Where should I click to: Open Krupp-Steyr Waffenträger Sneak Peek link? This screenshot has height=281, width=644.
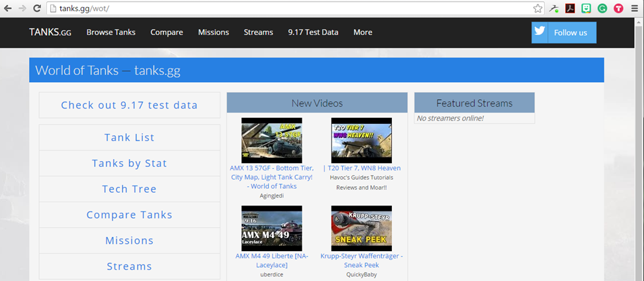(362, 260)
